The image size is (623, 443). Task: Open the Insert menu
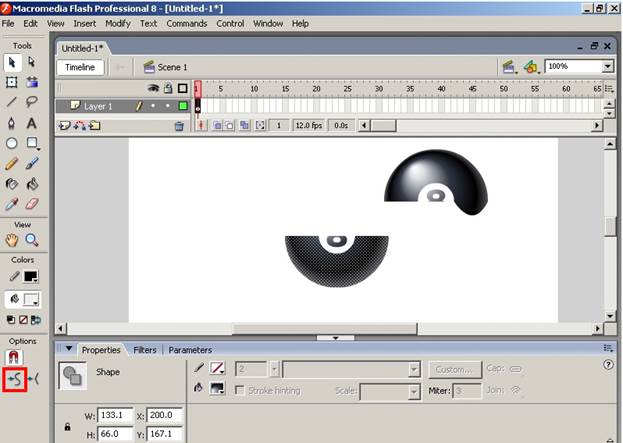[85, 24]
